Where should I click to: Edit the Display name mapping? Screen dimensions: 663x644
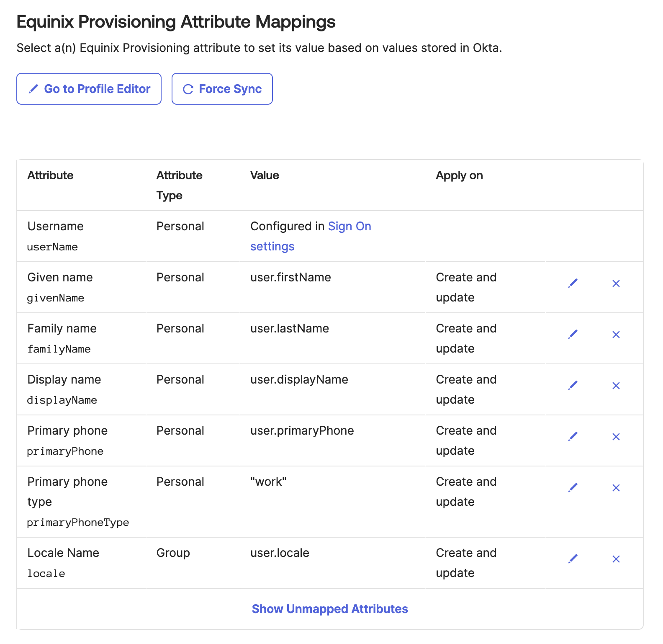[573, 386]
